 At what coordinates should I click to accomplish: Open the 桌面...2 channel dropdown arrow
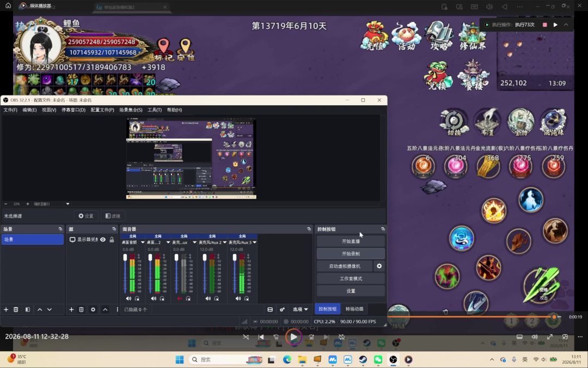(168, 243)
